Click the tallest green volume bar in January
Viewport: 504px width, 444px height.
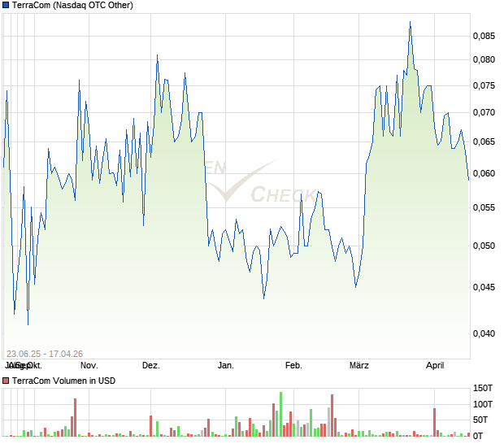[281, 414]
